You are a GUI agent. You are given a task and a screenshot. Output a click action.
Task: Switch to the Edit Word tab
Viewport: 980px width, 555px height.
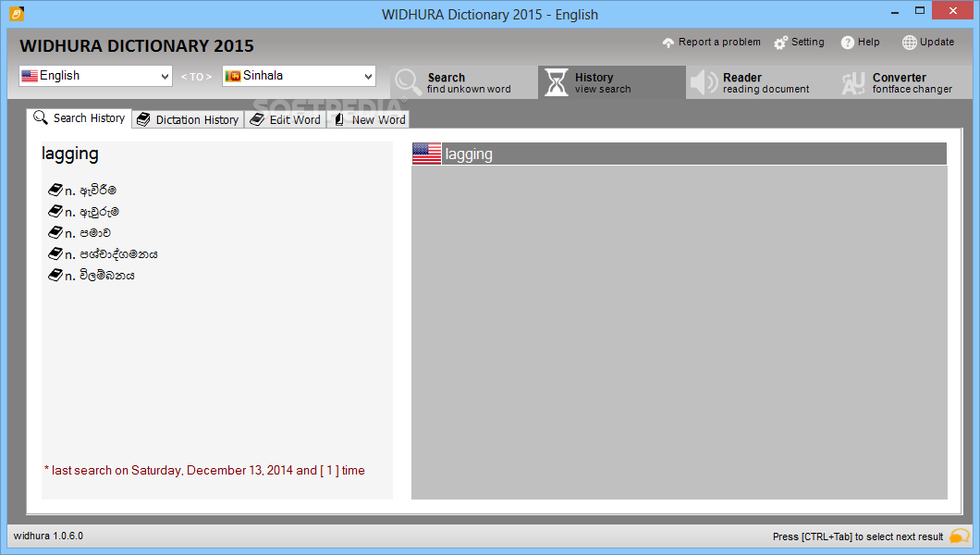[286, 119]
